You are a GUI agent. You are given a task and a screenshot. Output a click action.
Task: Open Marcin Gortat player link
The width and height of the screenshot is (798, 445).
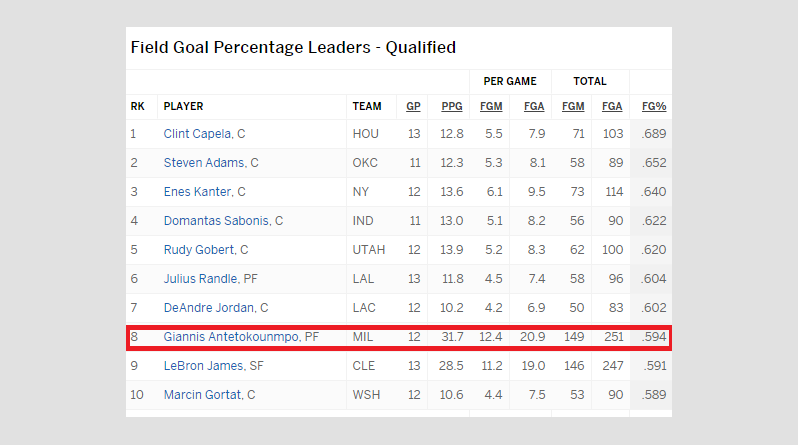click(x=202, y=395)
